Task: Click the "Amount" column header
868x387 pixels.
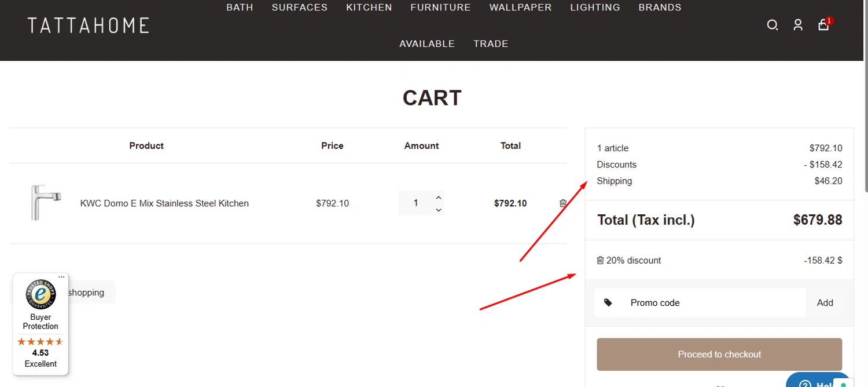Action: point(421,145)
